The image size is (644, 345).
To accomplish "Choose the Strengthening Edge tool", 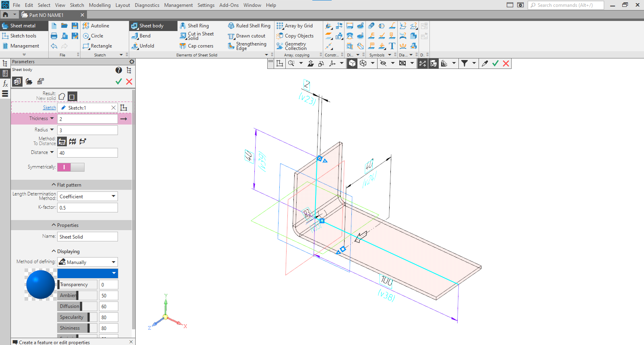I will point(247,46).
